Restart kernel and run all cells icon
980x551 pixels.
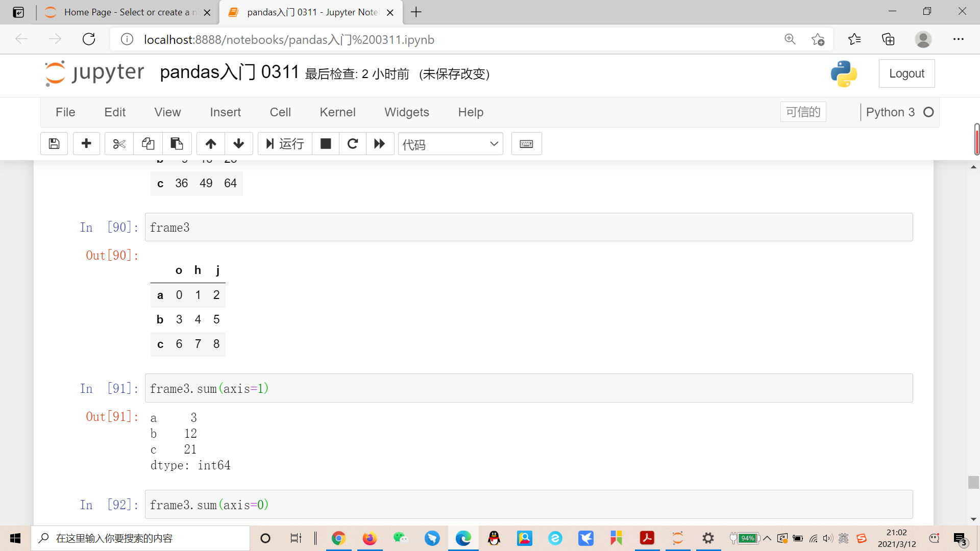(x=379, y=144)
